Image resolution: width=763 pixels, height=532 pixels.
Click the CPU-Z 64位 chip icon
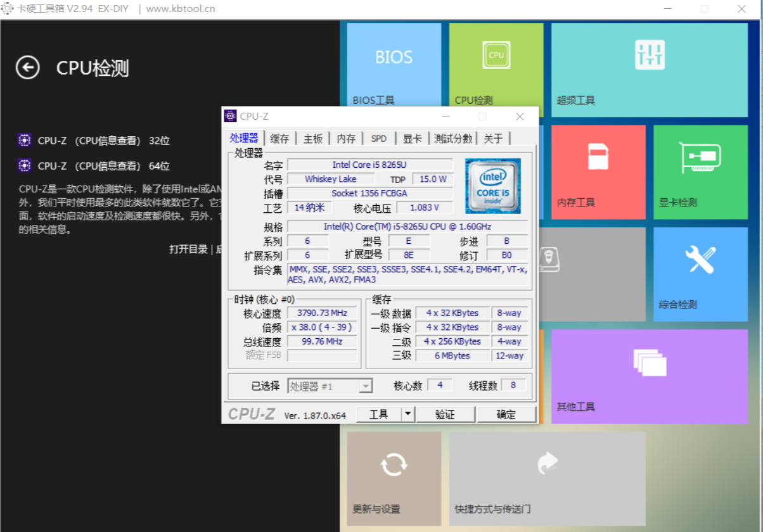(25, 166)
